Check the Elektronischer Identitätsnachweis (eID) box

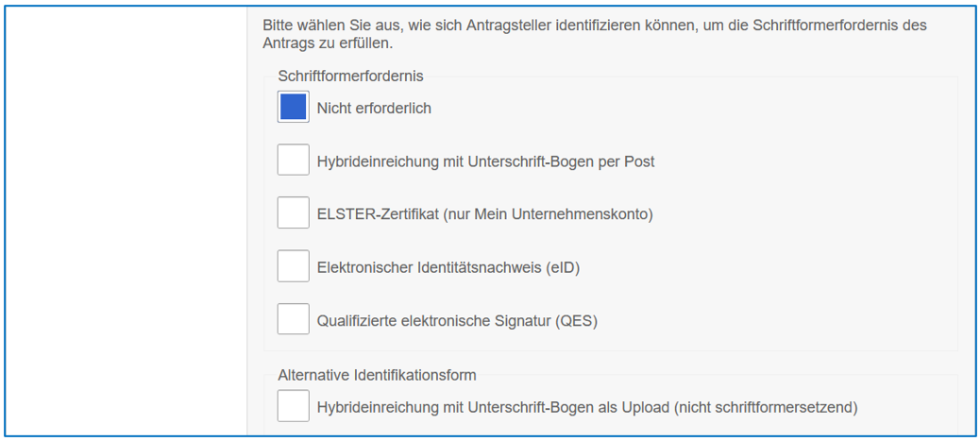pyautogui.click(x=294, y=266)
